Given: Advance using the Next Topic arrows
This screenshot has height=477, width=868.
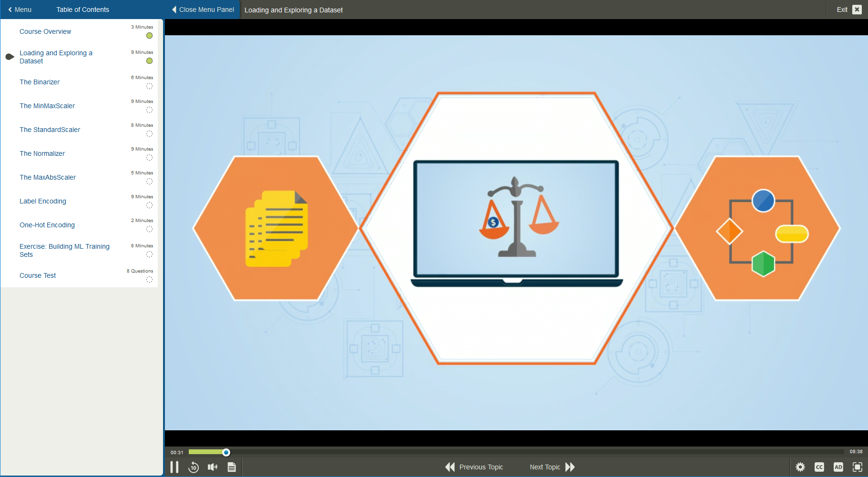Looking at the screenshot, I should pyautogui.click(x=570, y=467).
